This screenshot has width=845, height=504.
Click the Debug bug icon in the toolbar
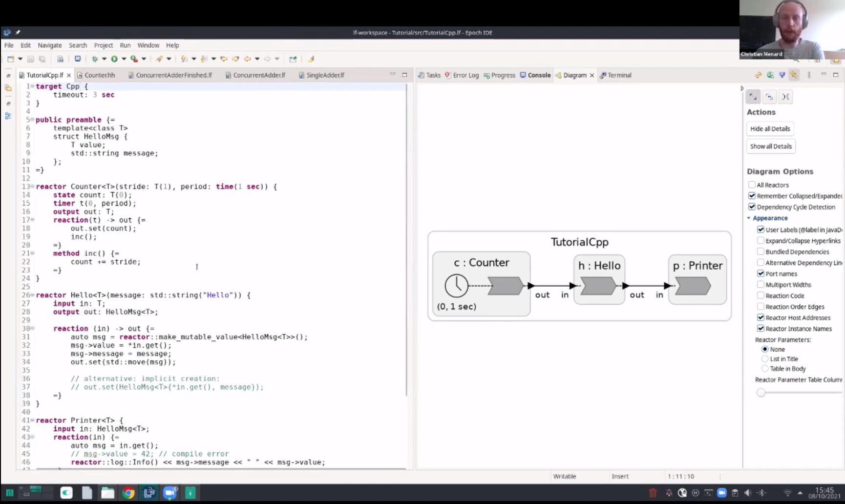coord(95,59)
